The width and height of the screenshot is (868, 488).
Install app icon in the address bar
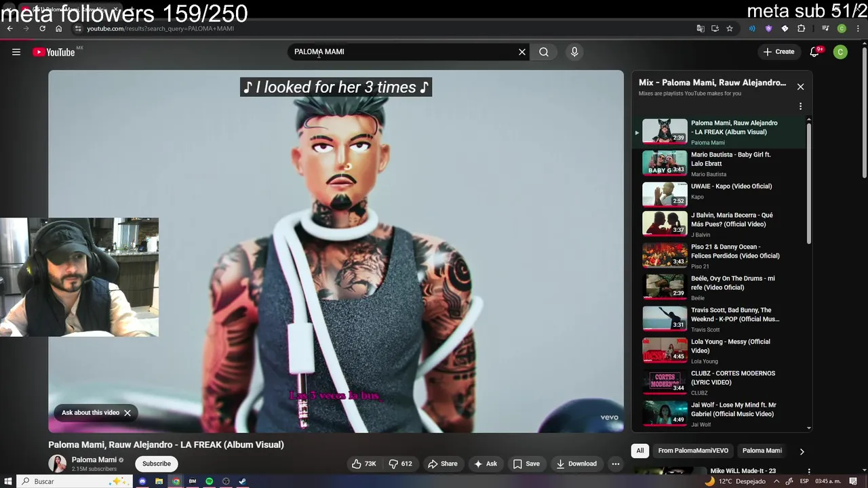(x=715, y=28)
